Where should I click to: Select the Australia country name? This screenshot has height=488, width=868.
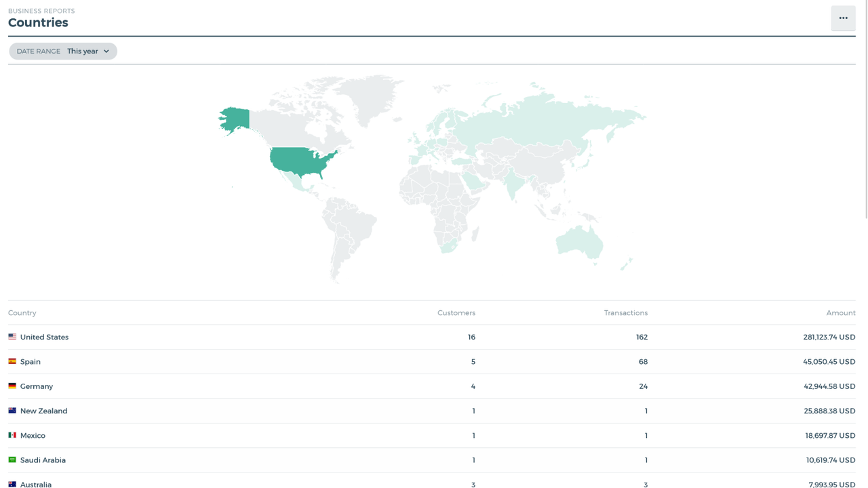[x=36, y=484]
